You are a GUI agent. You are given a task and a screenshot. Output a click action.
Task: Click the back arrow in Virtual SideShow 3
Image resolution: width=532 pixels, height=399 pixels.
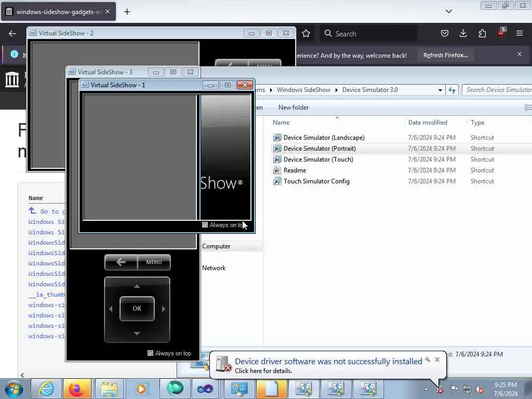[121, 262]
